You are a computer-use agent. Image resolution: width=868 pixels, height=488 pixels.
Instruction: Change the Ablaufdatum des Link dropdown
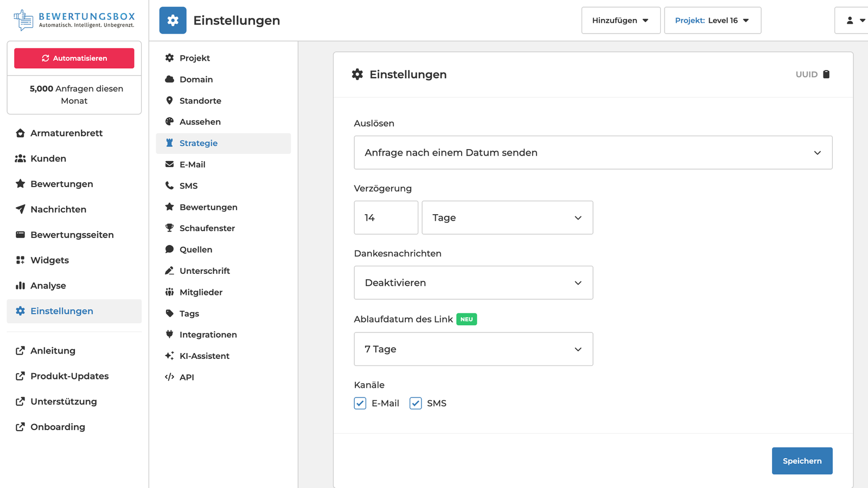pyautogui.click(x=473, y=349)
